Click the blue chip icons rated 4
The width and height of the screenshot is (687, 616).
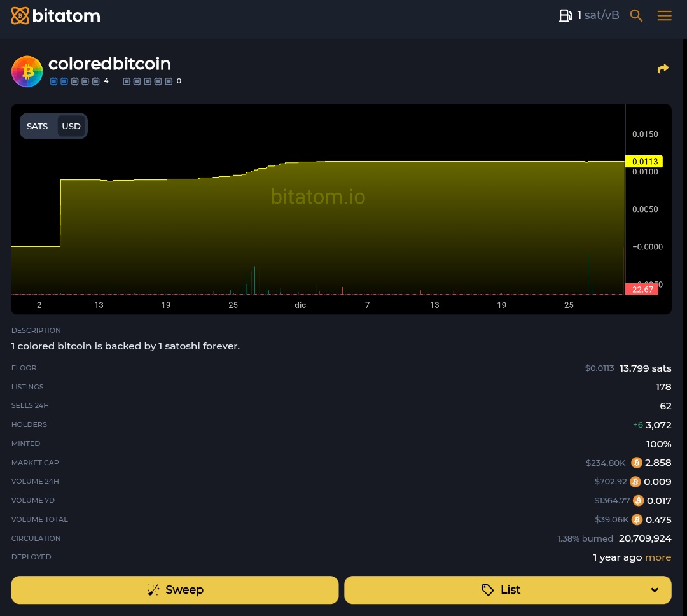coord(74,81)
